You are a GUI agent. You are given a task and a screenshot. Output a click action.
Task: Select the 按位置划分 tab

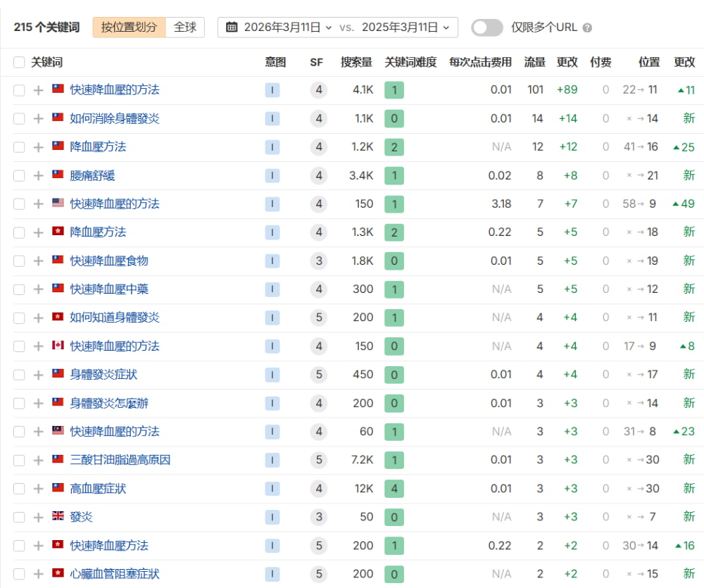129,27
